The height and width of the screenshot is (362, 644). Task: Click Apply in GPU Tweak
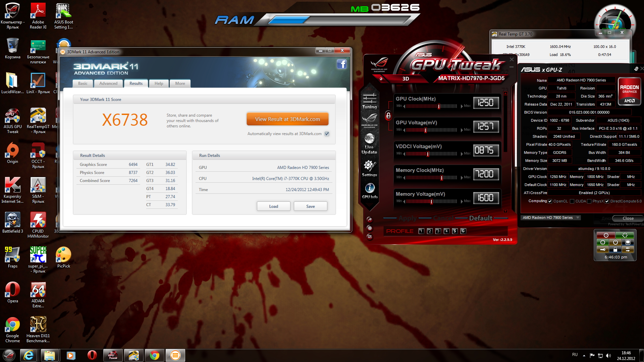[x=408, y=218]
